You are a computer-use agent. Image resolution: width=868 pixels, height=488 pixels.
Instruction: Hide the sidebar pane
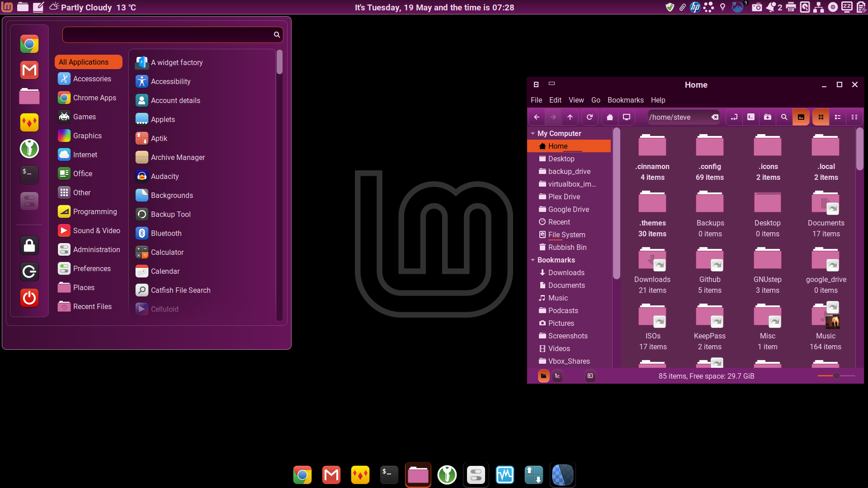click(x=590, y=376)
